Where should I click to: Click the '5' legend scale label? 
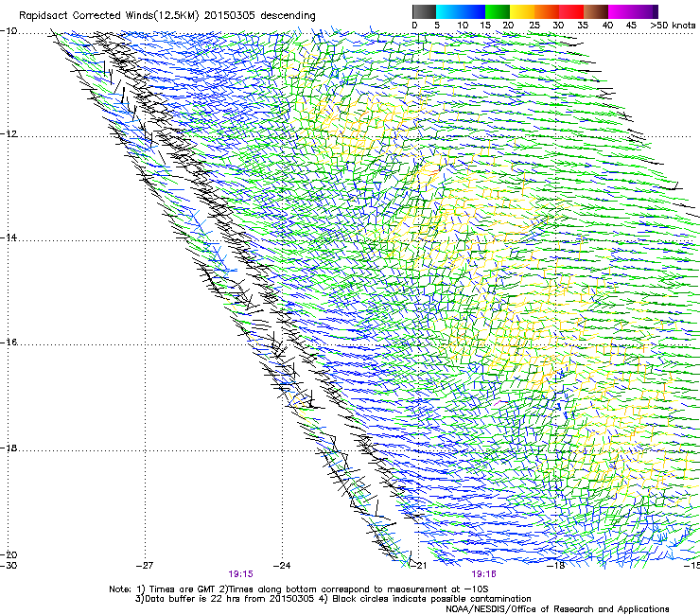point(437,26)
